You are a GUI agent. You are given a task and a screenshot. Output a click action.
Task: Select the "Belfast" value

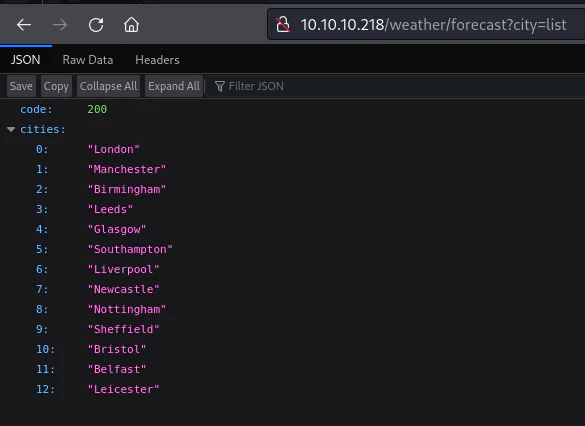pyautogui.click(x=117, y=369)
